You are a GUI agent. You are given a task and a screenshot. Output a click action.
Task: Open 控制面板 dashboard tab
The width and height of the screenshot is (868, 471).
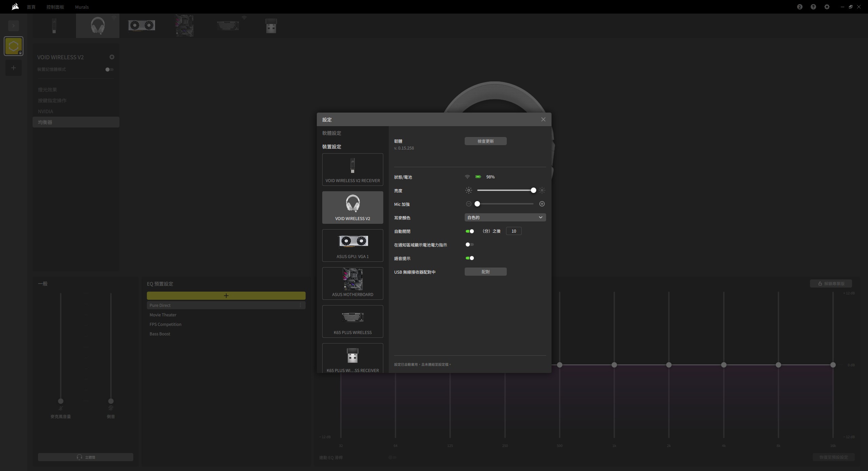tap(55, 7)
